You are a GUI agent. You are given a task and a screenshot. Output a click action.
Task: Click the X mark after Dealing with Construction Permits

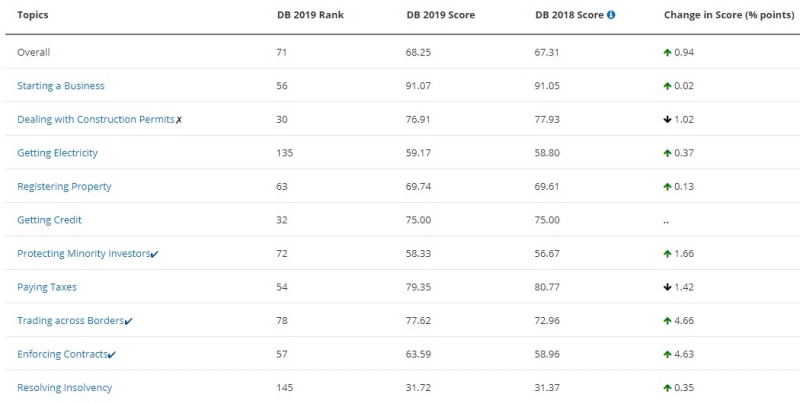179,120
